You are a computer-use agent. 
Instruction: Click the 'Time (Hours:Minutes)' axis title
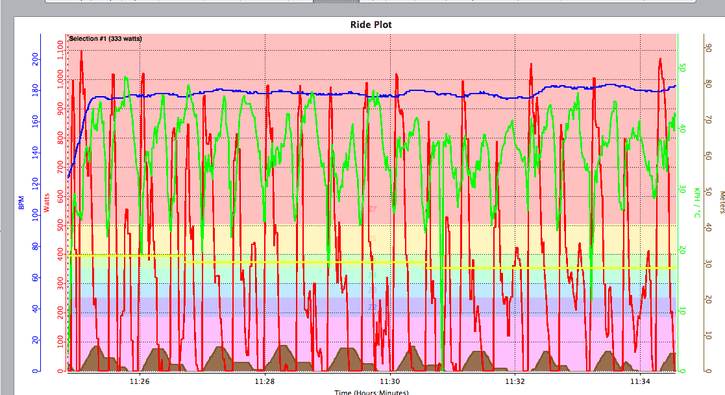(372, 392)
